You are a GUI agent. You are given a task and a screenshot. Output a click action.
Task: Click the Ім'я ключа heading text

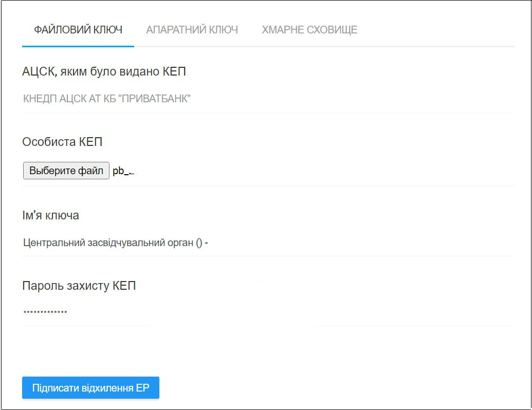(50, 215)
